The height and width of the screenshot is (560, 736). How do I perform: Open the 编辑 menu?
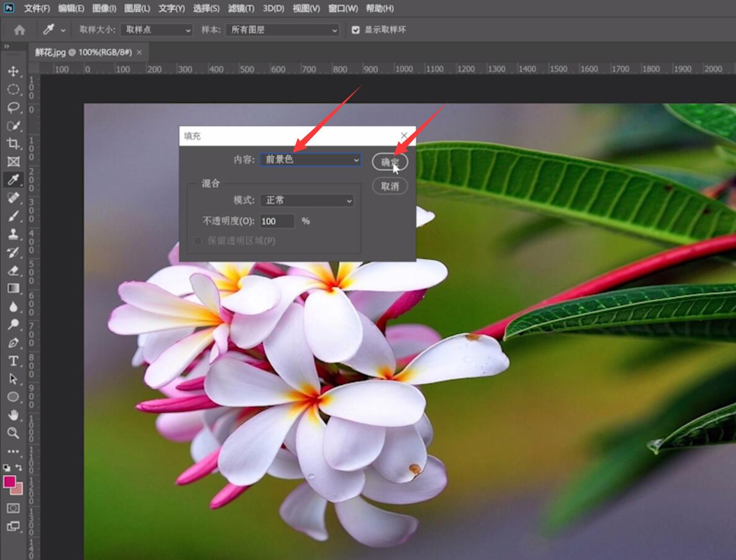point(71,9)
